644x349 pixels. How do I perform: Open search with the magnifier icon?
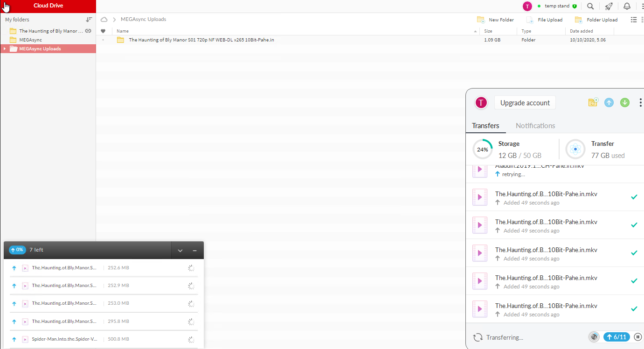pyautogui.click(x=590, y=6)
